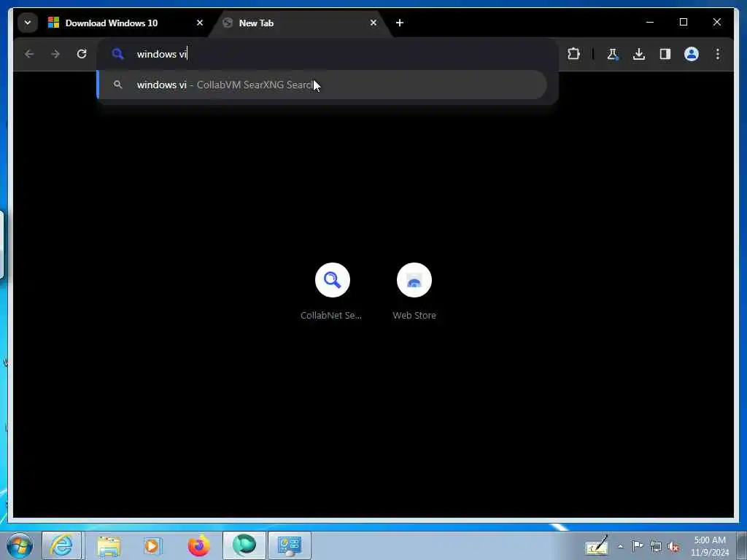This screenshot has width=747, height=560.
Task: Open the Extensions puzzle icon
Action: point(574,54)
